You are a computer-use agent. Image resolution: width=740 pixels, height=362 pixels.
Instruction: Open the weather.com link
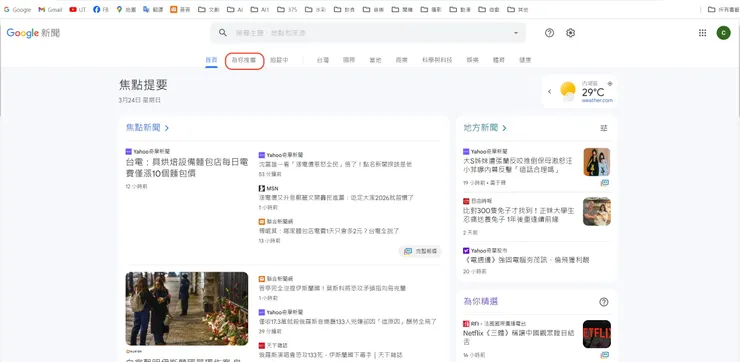tap(597, 100)
